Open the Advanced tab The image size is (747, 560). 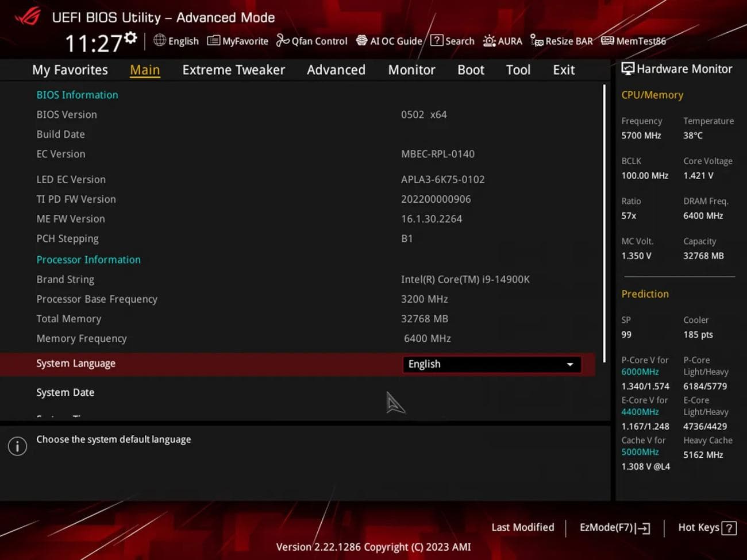coord(336,70)
